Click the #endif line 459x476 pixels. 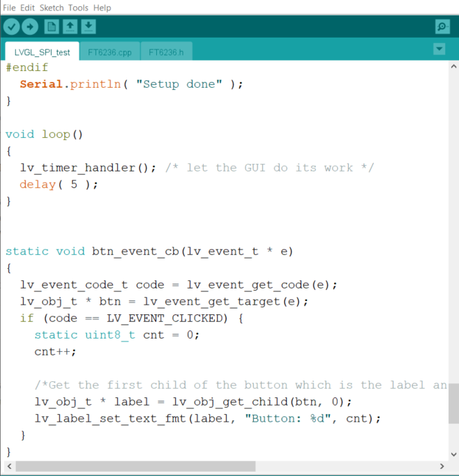point(27,68)
